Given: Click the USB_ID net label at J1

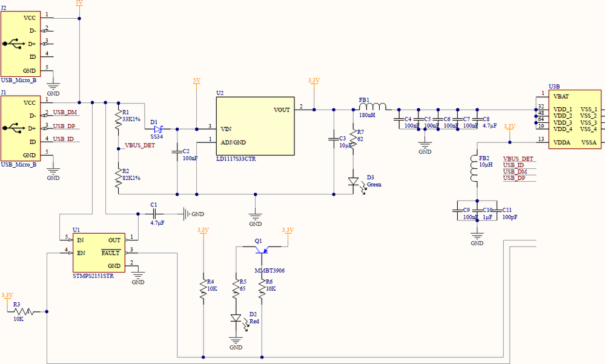Looking at the screenshot, I should coord(63,139).
